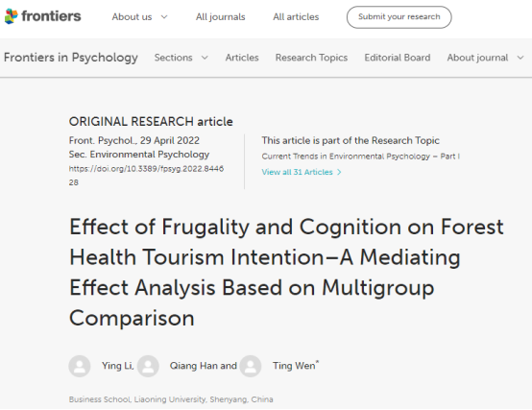Follow the article DOI link
This screenshot has height=410, width=532.
click(x=146, y=176)
